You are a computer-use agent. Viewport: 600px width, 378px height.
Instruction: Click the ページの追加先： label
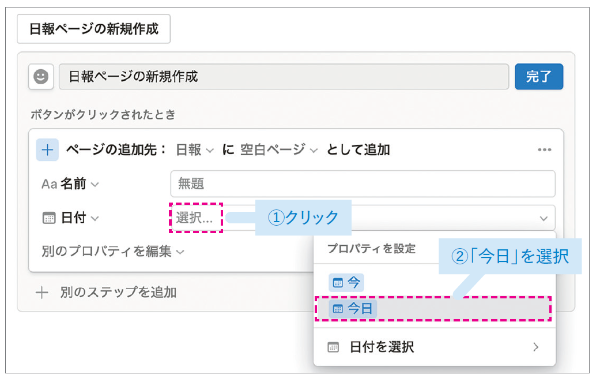117,150
